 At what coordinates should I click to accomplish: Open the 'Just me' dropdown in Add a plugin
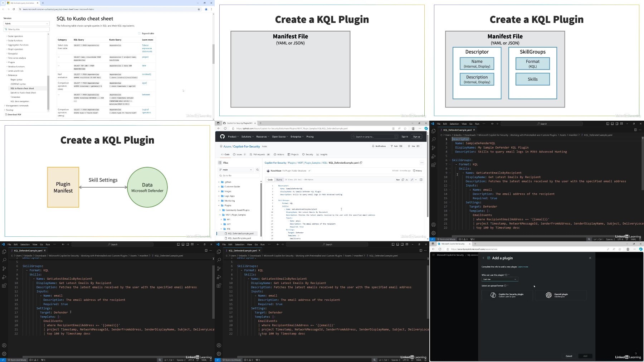[499, 279]
